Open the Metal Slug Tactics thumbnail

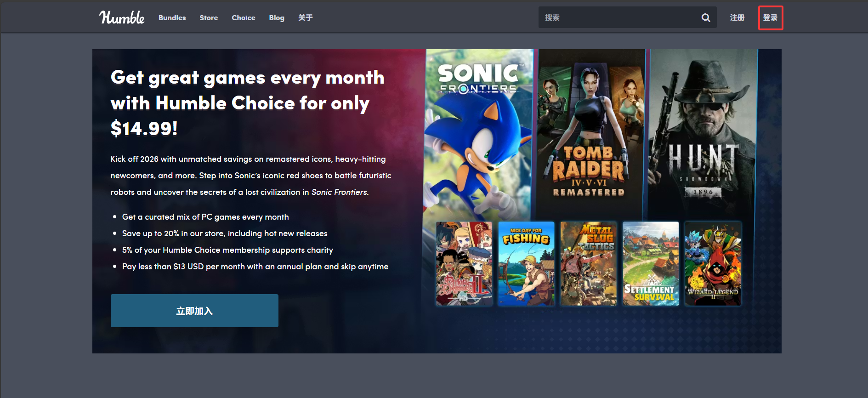click(x=588, y=263)
